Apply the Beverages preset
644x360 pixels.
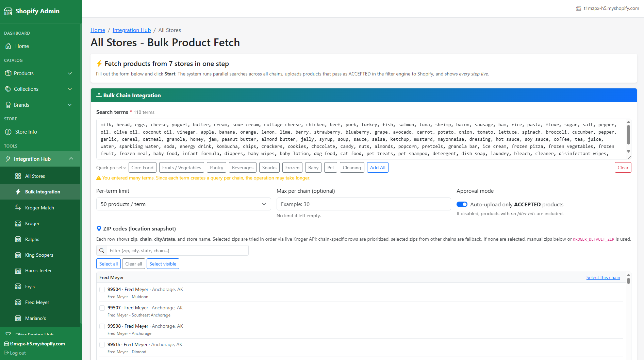click(x=243, y=168)
